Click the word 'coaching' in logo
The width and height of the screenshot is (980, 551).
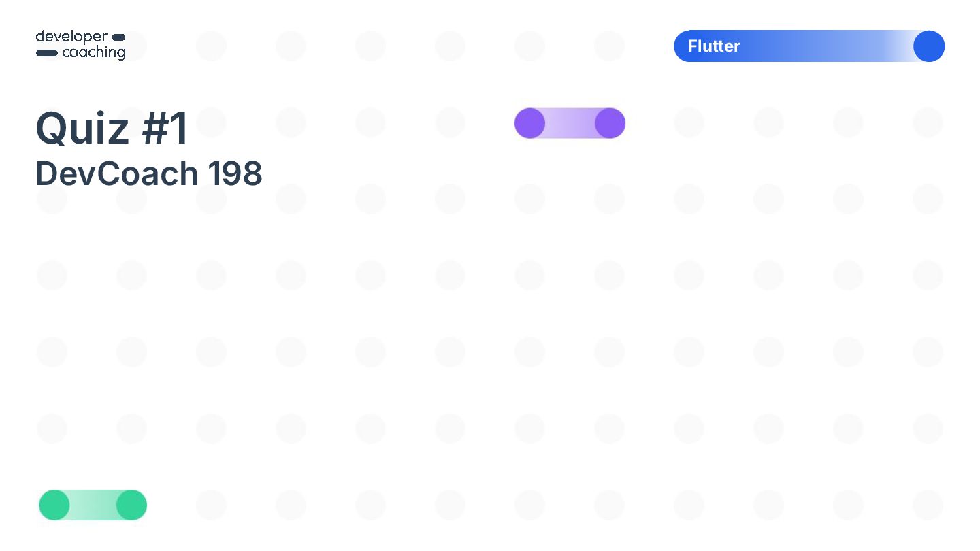pos(94,53)
